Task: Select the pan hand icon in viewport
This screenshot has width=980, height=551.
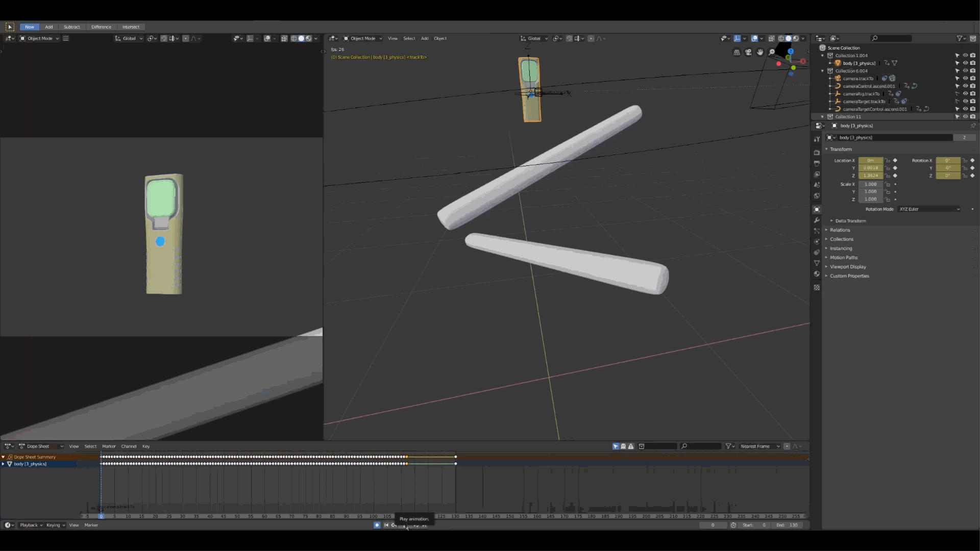Action: (760, 52)
